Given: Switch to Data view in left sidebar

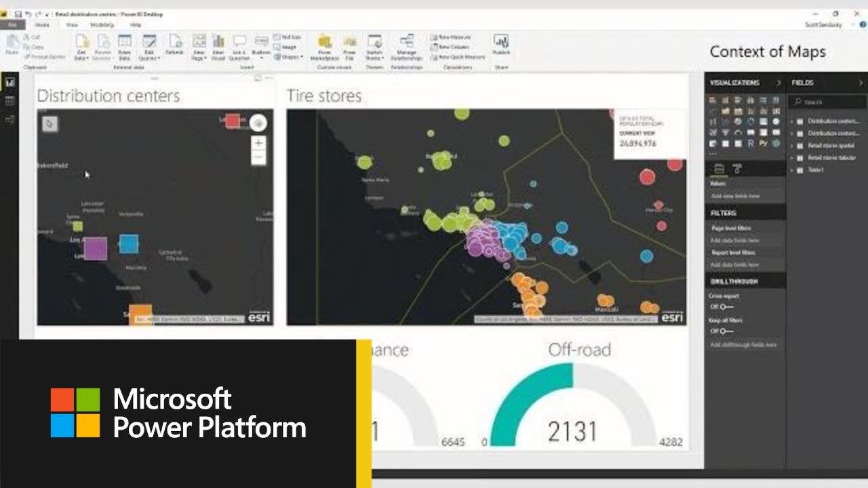Looking at the screenshot, I should coord(9,101).
